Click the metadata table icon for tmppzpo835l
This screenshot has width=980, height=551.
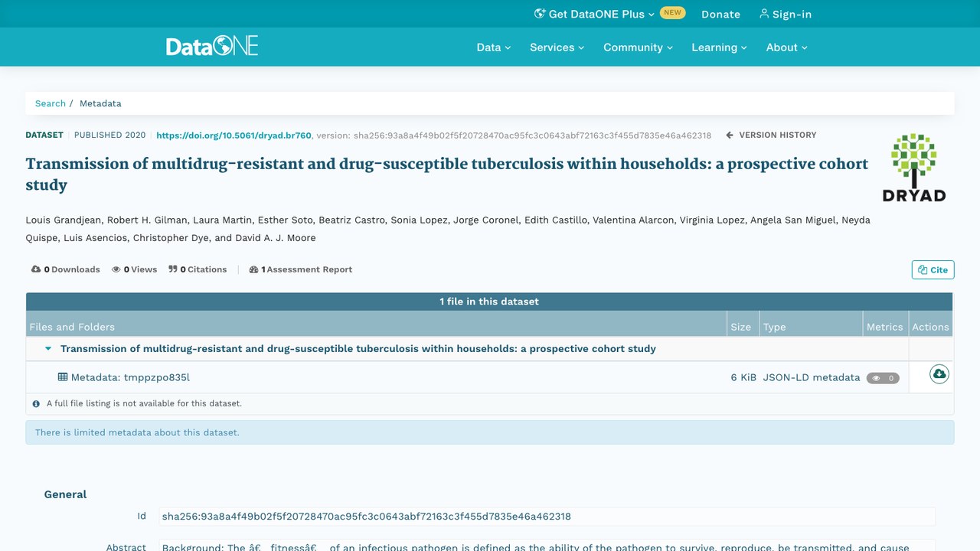(x=63, y=377)
